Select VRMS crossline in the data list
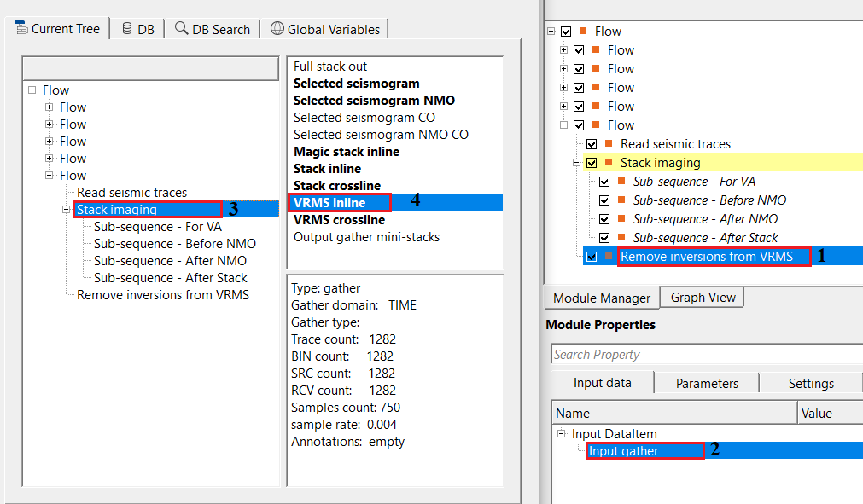863x504 pixels. [x=339, y=219]
